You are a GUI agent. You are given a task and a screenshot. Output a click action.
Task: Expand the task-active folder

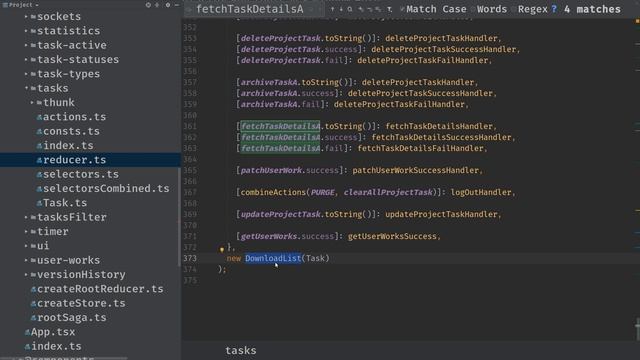[x=26, y=45]
